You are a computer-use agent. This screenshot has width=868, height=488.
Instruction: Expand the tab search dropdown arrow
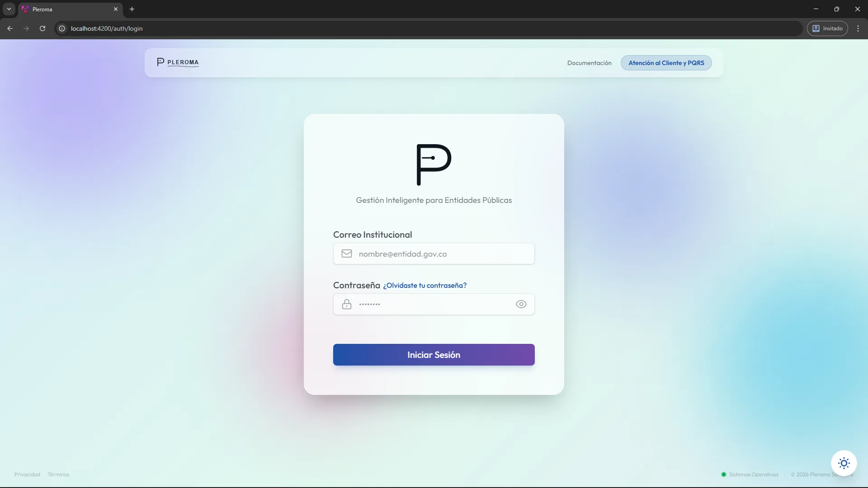pos(9,9)
